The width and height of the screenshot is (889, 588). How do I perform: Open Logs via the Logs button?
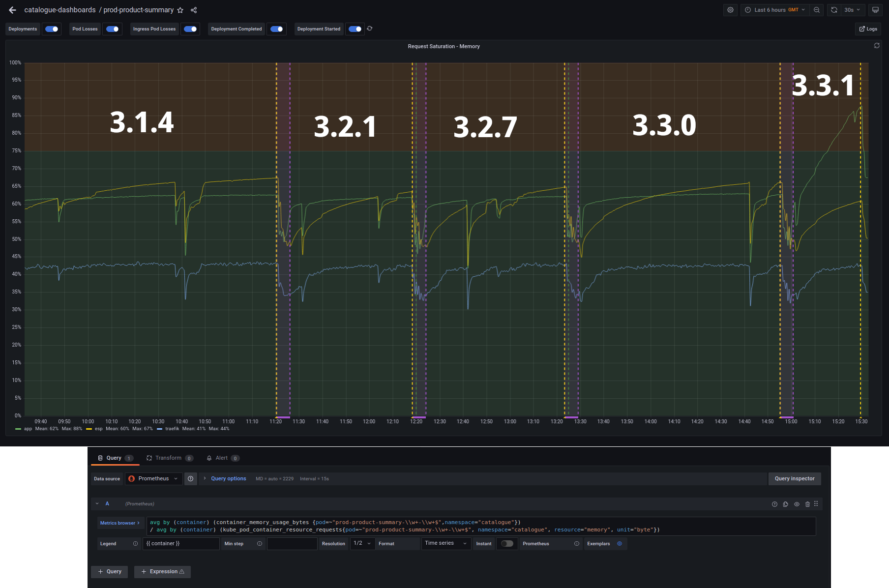click(868, 29)
